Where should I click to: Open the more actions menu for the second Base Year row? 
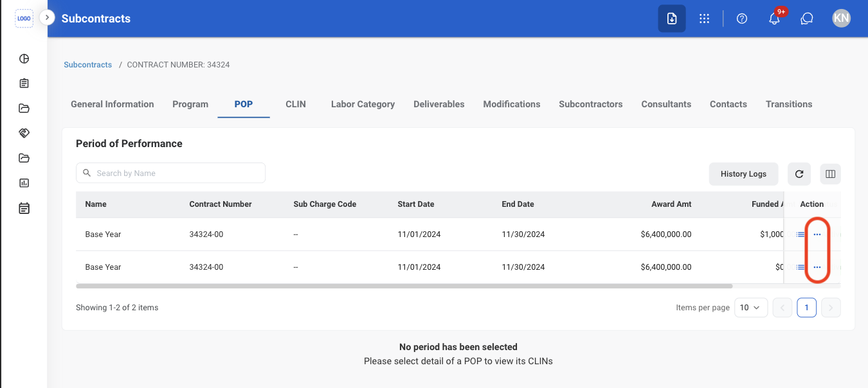(x=817, y=267)
